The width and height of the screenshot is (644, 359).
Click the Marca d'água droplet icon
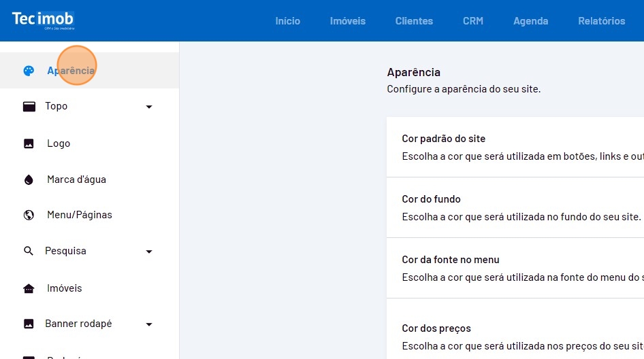coord(29,179)
